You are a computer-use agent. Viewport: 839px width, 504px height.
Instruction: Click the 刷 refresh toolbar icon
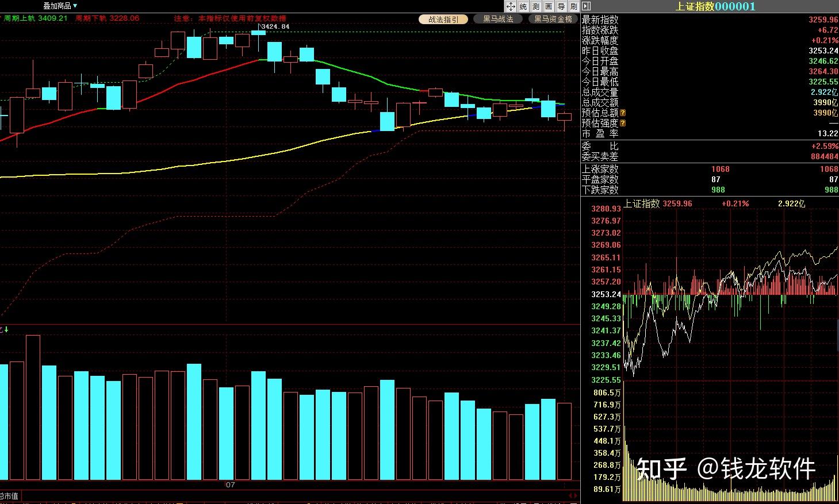click(x=573, y=6)
